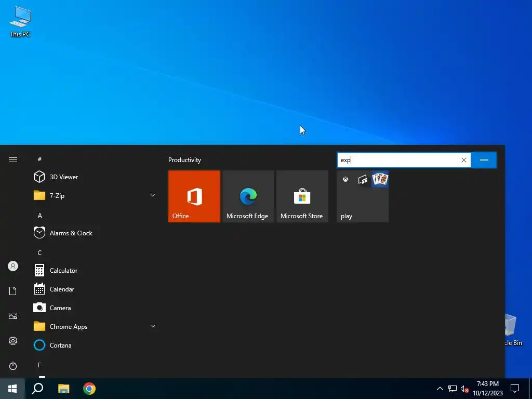Show hidden tray icons chevron
Image resolution: width=532 pixels, height=399 pixels.
coord(440,389)
